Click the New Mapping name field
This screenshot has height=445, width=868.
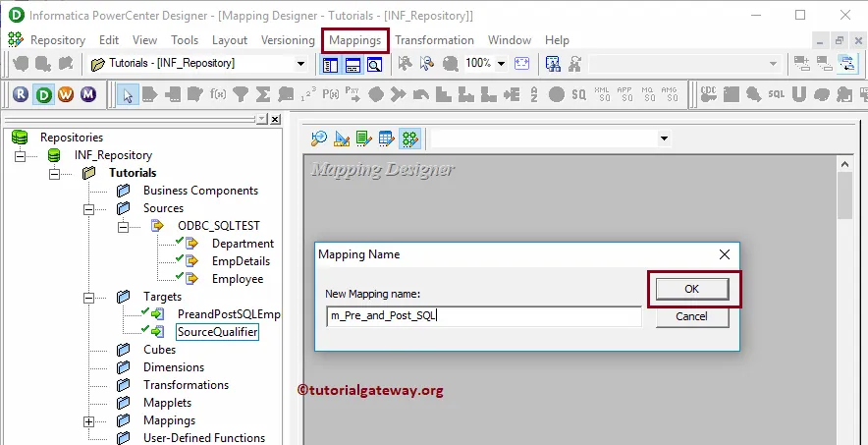click(484, 316)
